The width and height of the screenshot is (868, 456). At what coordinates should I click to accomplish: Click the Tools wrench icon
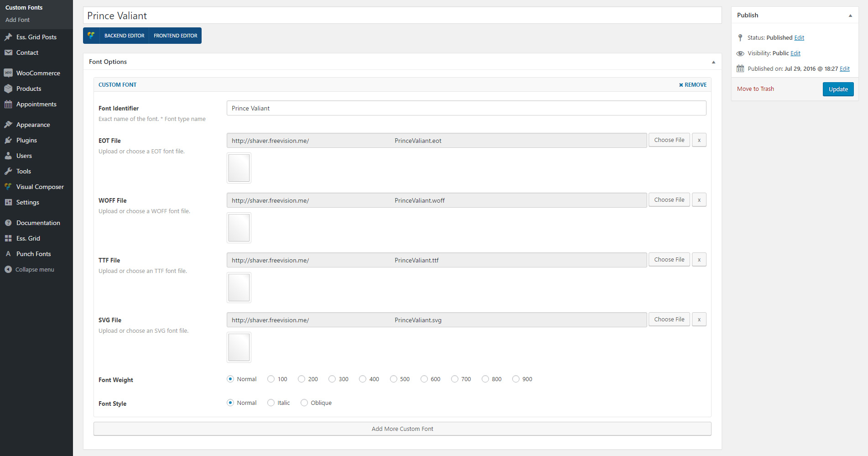tap(8, 171)
